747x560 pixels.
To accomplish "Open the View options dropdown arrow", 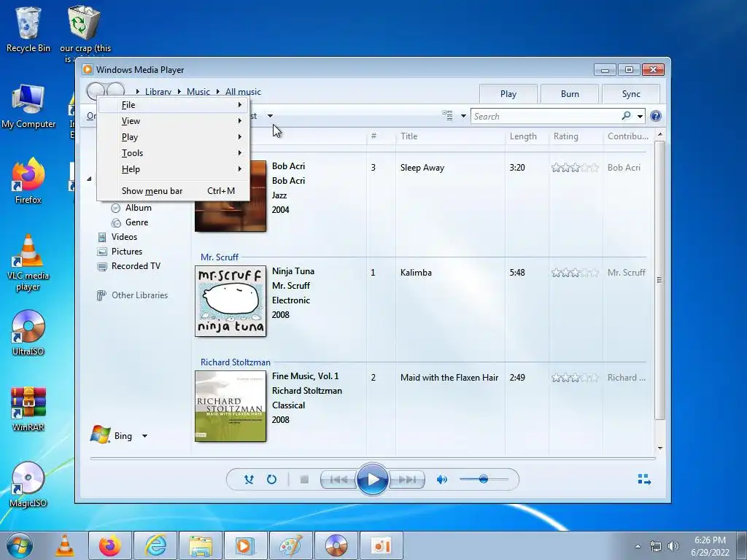I will [463, 116].
